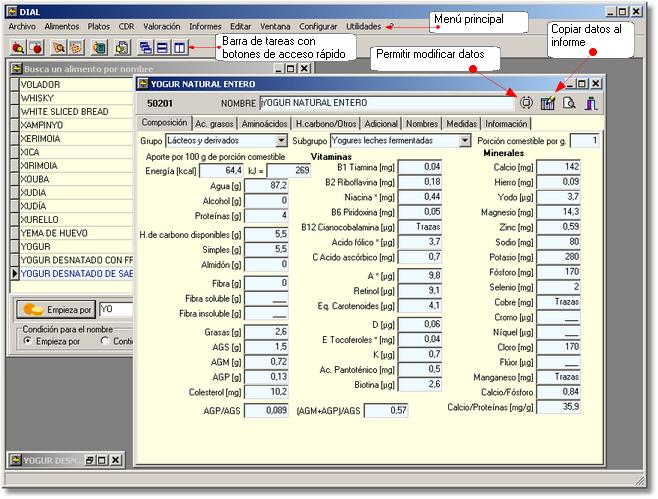Close the 'Busca un alimento por nombre' window

pos(305,68)
